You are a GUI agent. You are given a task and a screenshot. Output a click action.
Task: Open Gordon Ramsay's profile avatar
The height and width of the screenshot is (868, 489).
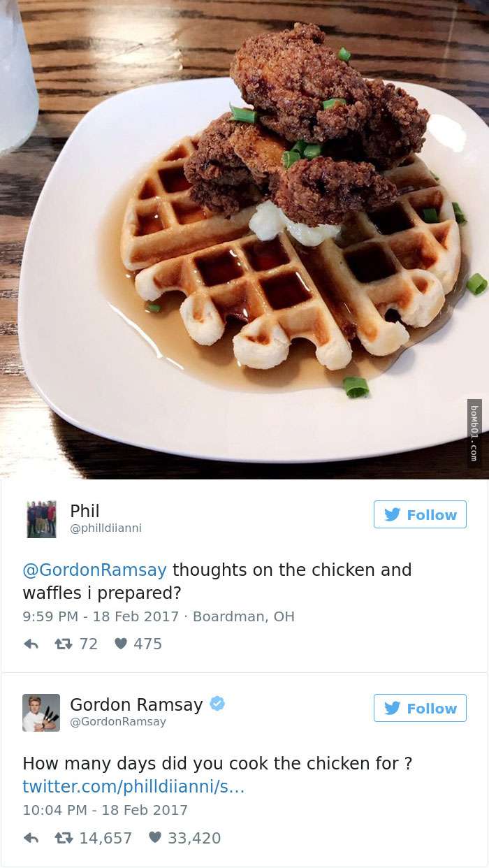[x=41, y=713]
